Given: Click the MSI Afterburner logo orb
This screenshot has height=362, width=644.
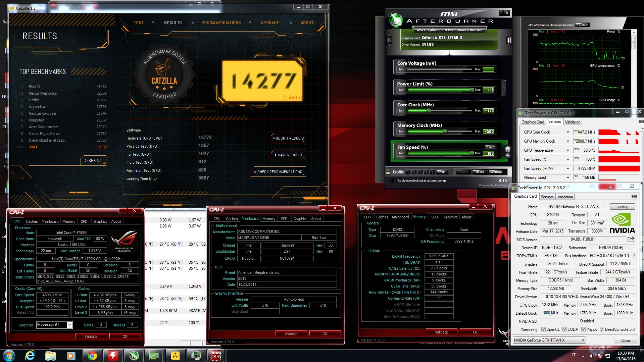Looking at the screenshot, I should tap(396, 20).
